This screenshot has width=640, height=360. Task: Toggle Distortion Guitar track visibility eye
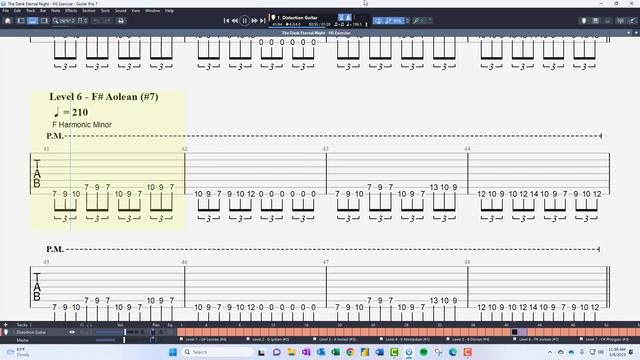click(x=72, y=332)
